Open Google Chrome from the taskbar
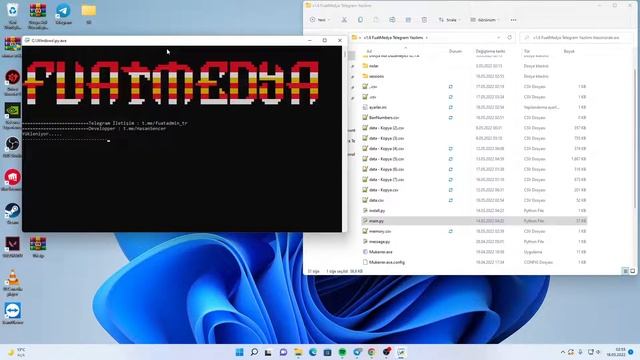 (x=372, y=352)
